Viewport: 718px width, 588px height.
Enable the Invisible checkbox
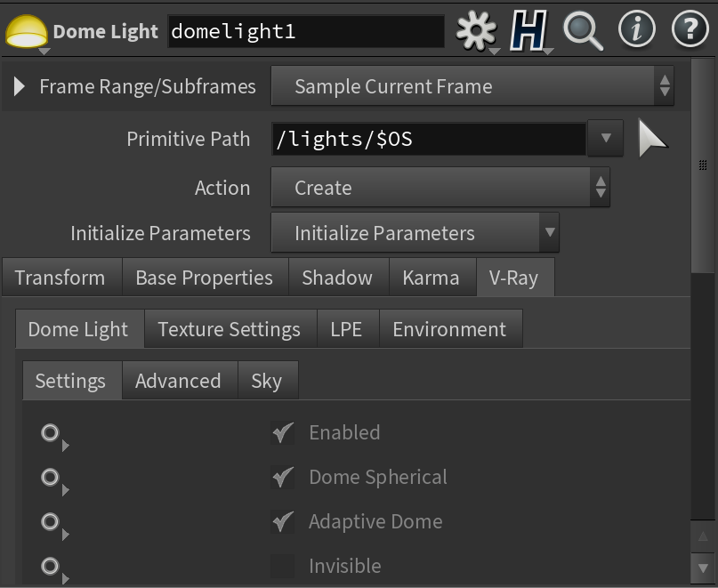tap(283, 566)
